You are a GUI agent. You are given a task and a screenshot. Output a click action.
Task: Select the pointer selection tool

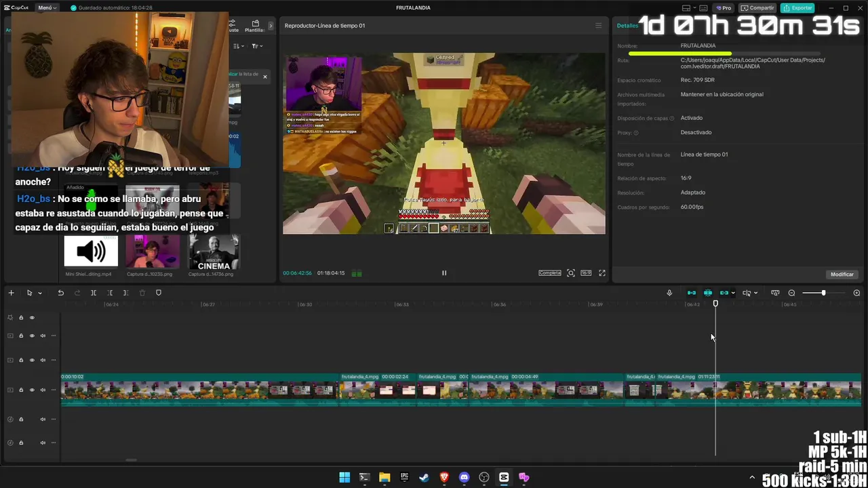[29, 293]
